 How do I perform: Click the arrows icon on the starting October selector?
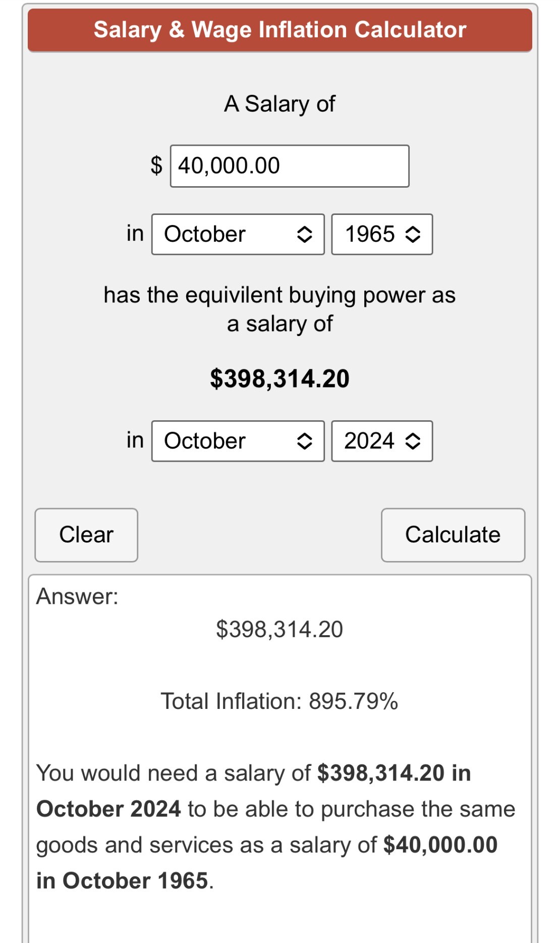pyautogui.click(x=304, y=234)
